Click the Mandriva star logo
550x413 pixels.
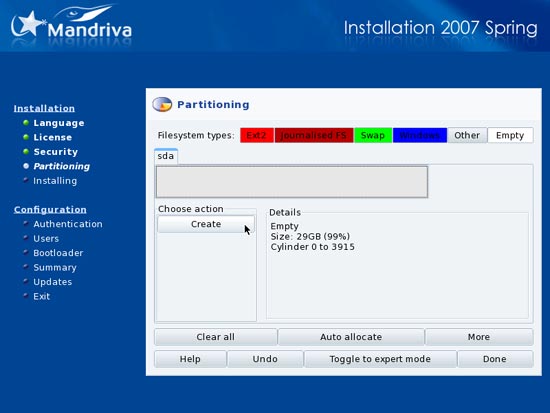point(28,24)
